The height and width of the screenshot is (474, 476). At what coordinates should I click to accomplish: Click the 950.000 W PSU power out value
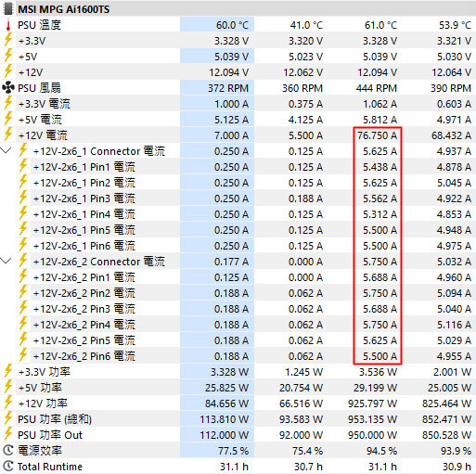[x=373, y=435]
